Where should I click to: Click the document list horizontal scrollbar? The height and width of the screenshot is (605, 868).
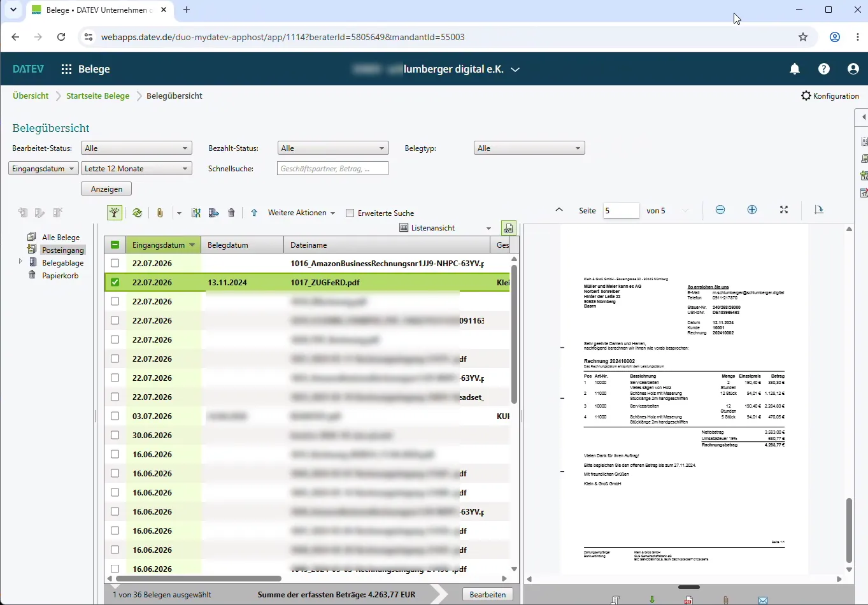pyautogui.click(x=199, y=578)
